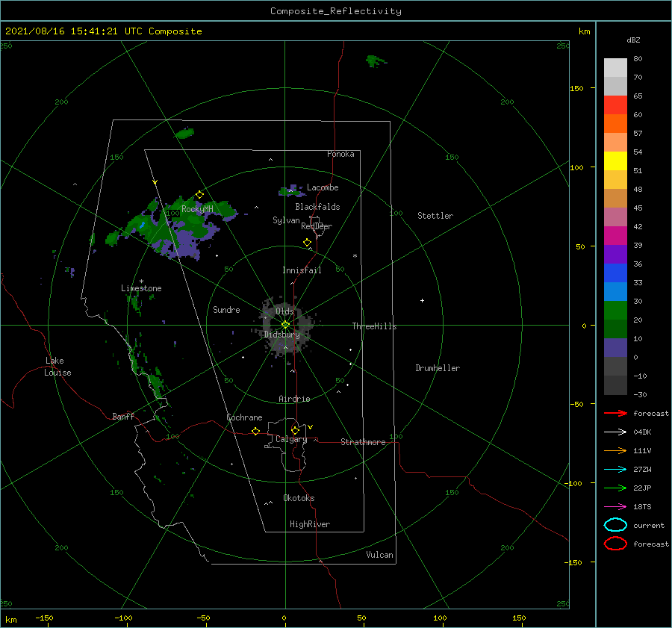Click the yellow diamond marker near RockyMH
This screenshot has width=672, height=628.
pos(199,195)
